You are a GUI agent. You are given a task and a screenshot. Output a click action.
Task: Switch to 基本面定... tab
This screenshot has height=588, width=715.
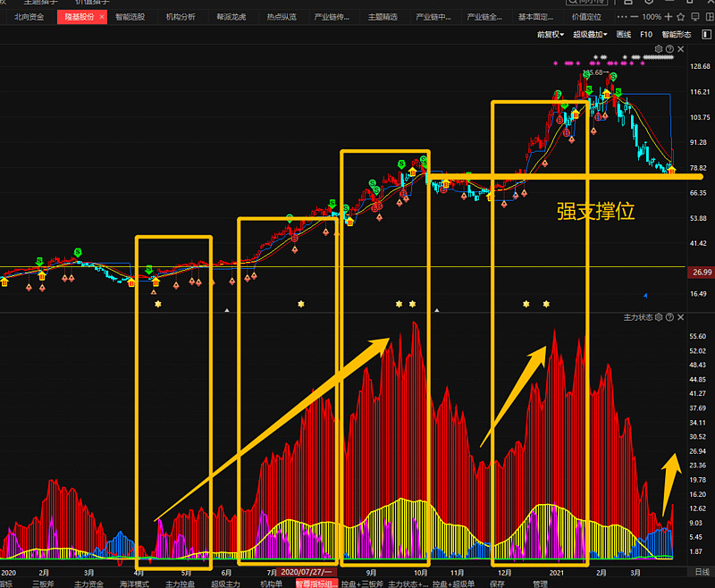click(535, 17)
